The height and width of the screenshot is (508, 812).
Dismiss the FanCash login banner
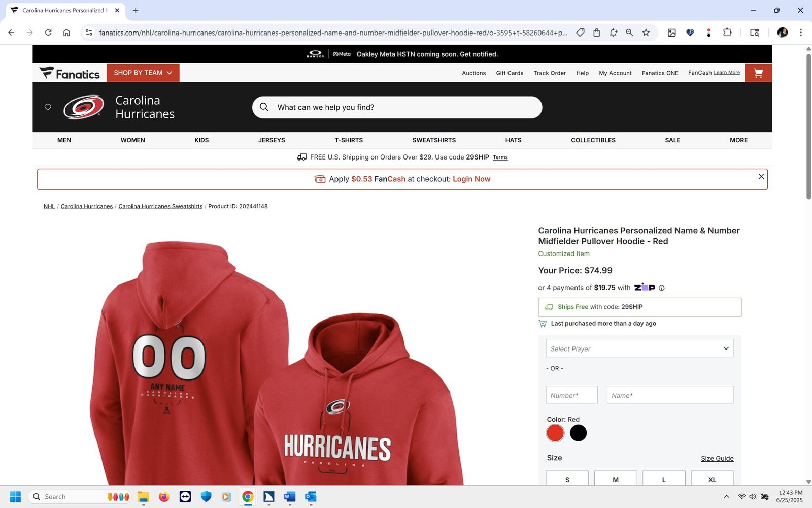(x=761, y=176)
